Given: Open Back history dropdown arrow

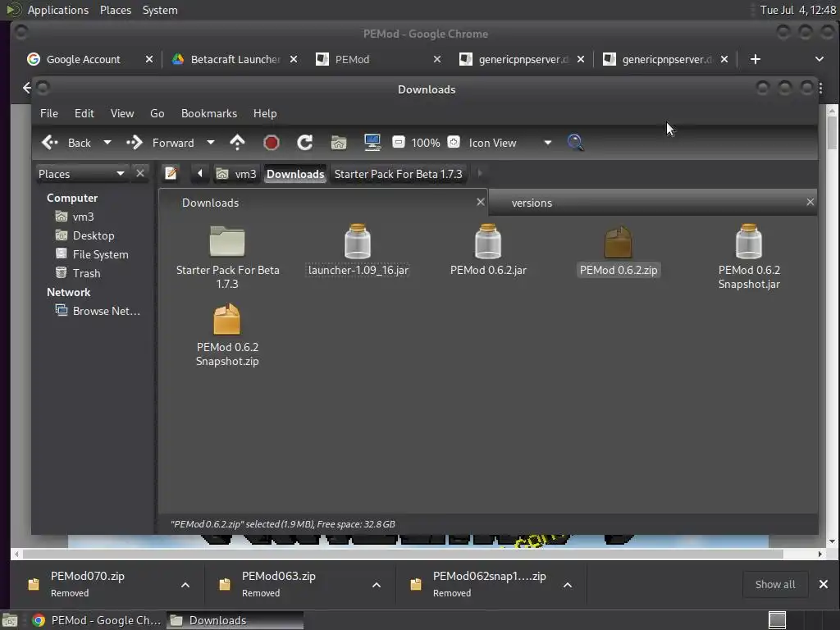Looking at the screenshot, I should [x=107, y=143].
